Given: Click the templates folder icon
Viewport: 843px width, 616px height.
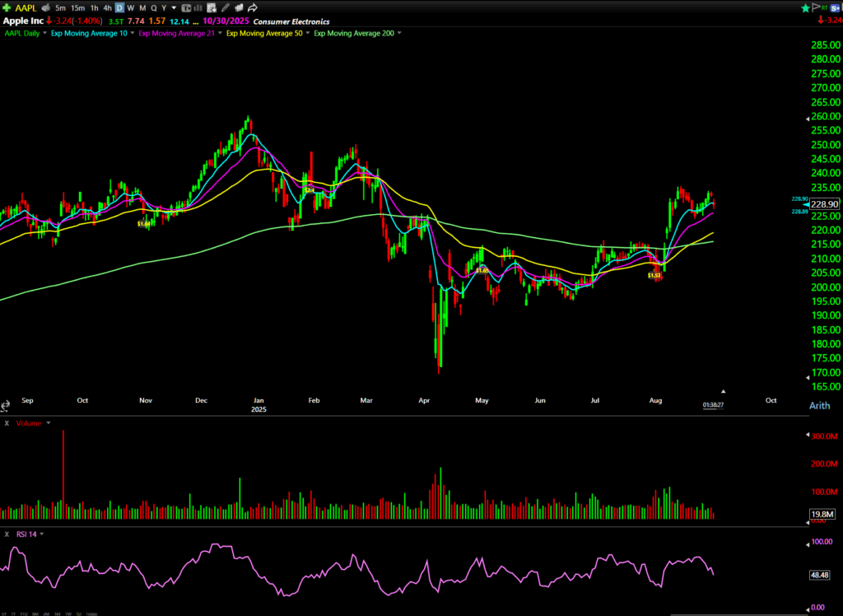Looking at the screenshot, I should (239, 8).
